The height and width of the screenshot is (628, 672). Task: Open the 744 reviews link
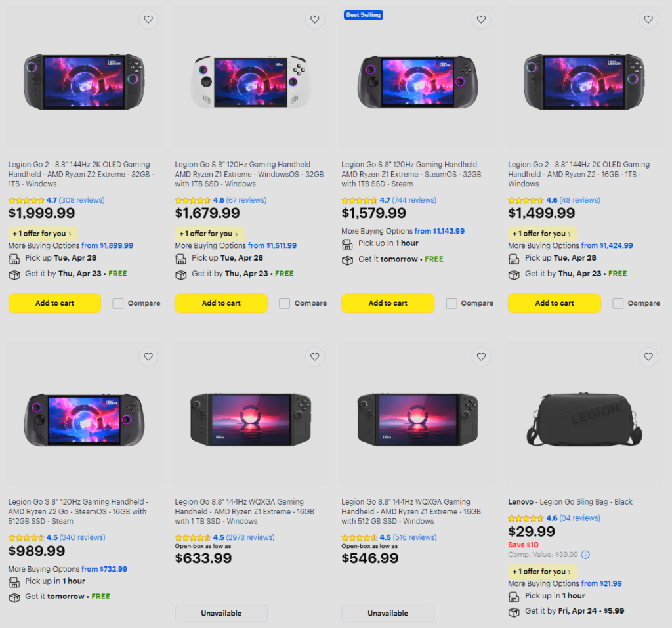point(413,200)
